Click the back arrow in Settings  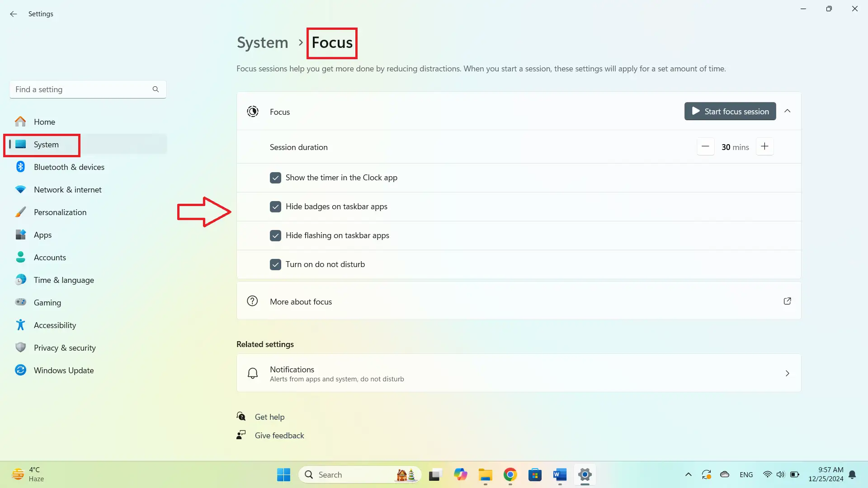pos(14,14)
